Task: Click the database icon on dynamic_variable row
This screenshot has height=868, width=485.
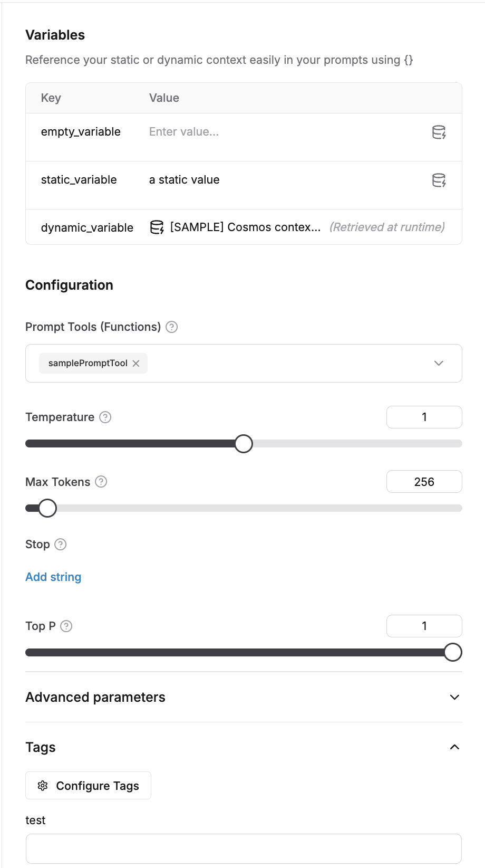Action: (x=157, y=227)
